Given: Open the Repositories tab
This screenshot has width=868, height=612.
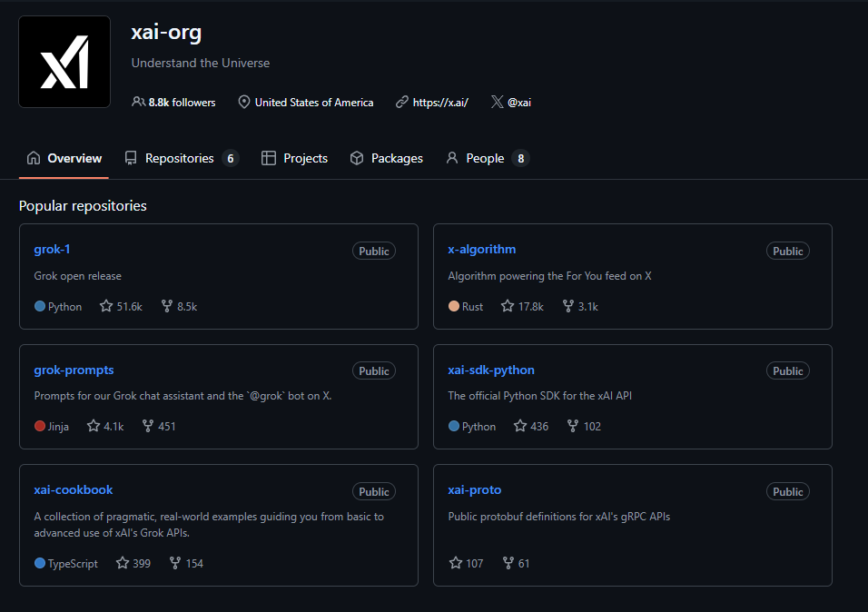Looking at the screenshot, I should coord(182,158).
